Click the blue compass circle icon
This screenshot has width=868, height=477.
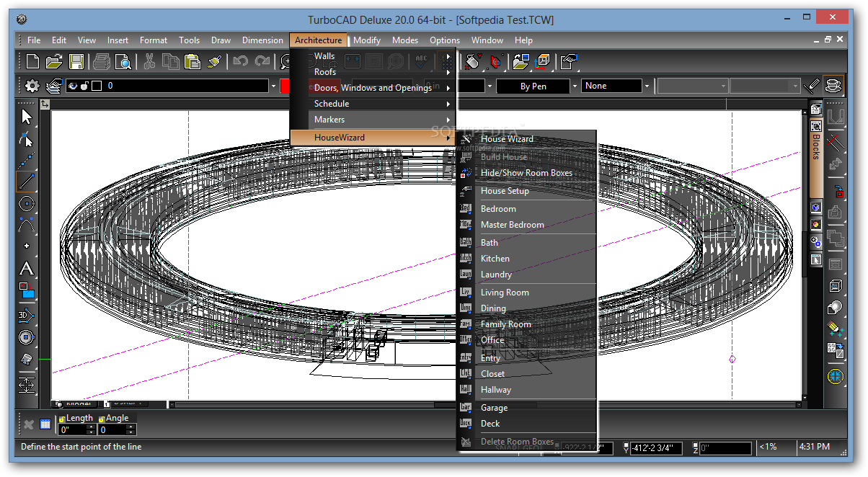click(x=836, y=376)
